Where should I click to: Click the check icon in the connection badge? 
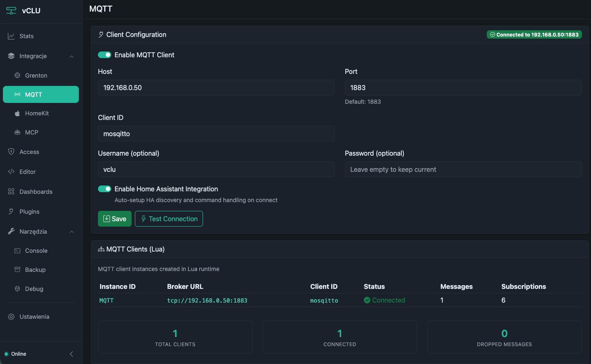[493, 34]
